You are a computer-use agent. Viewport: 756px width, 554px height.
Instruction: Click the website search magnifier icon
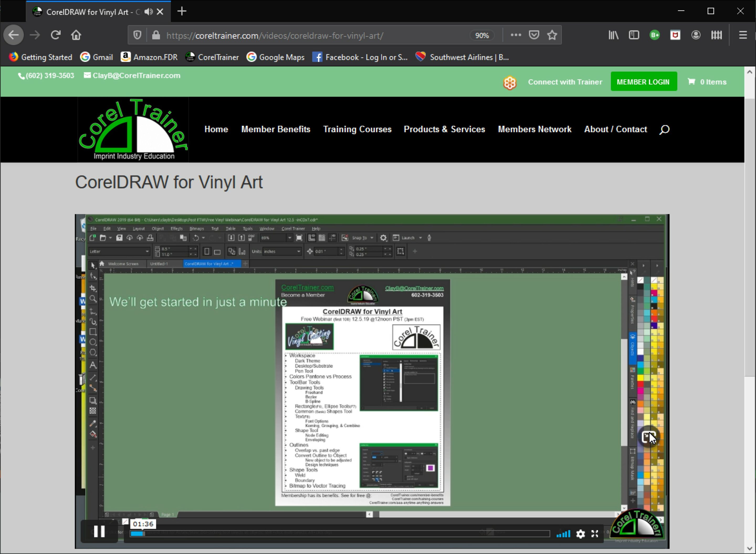[x=664, y=129]
